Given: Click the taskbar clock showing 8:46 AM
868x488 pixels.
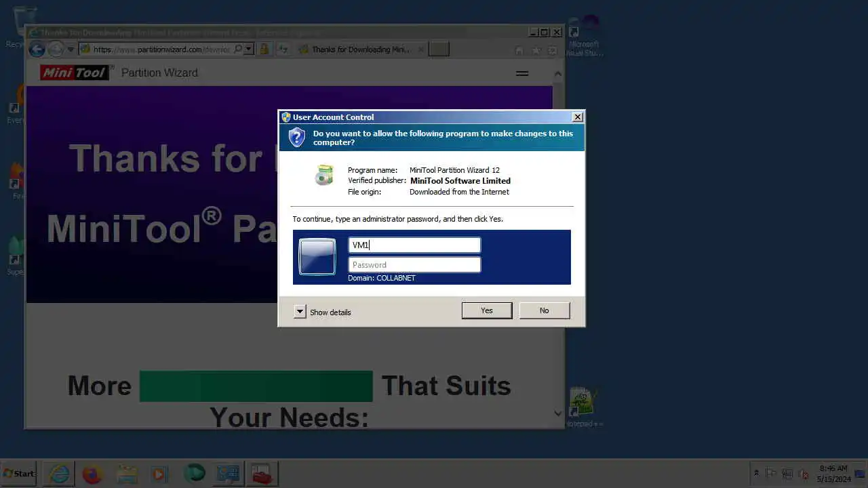Looking at the screenshot, I should click(833, 473).
